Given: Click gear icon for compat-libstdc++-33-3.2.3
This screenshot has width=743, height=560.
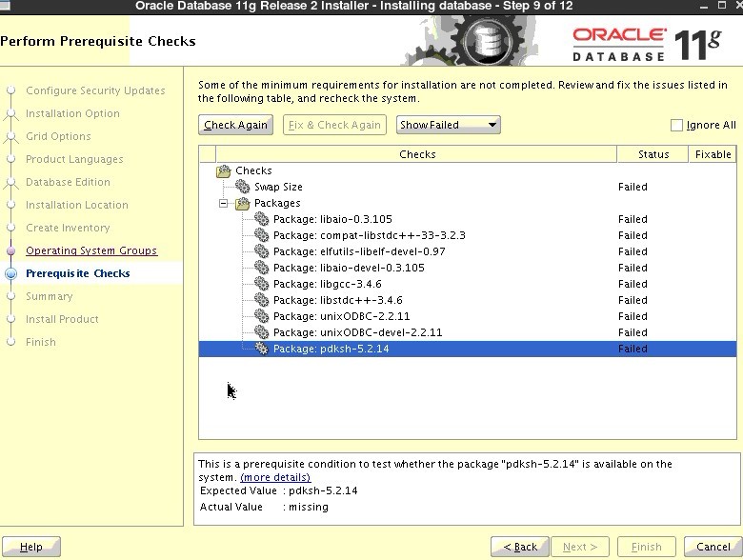Looking at the screenshot, I should pyautogui.click(x=261, y=235).
